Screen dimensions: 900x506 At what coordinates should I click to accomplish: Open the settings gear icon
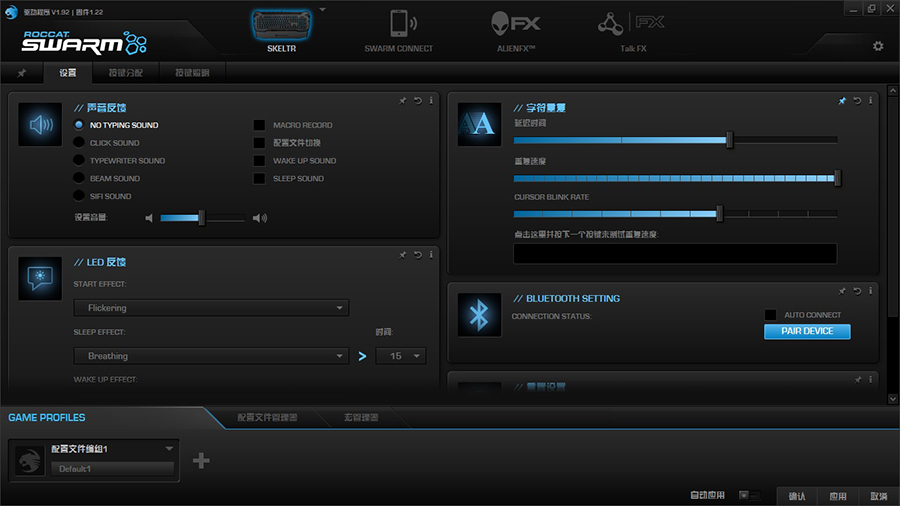(x=878, y=46)
